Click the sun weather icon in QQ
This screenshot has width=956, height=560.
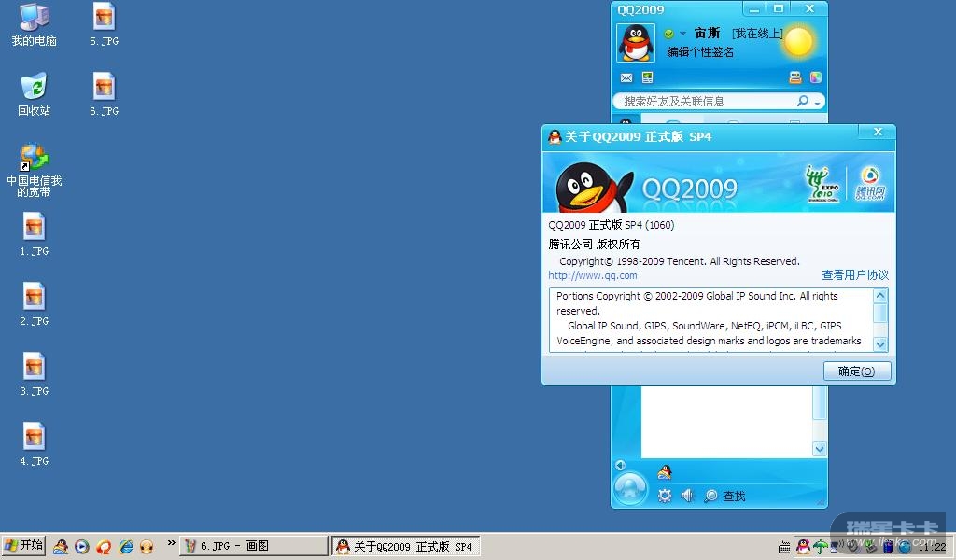coord(799,41)
